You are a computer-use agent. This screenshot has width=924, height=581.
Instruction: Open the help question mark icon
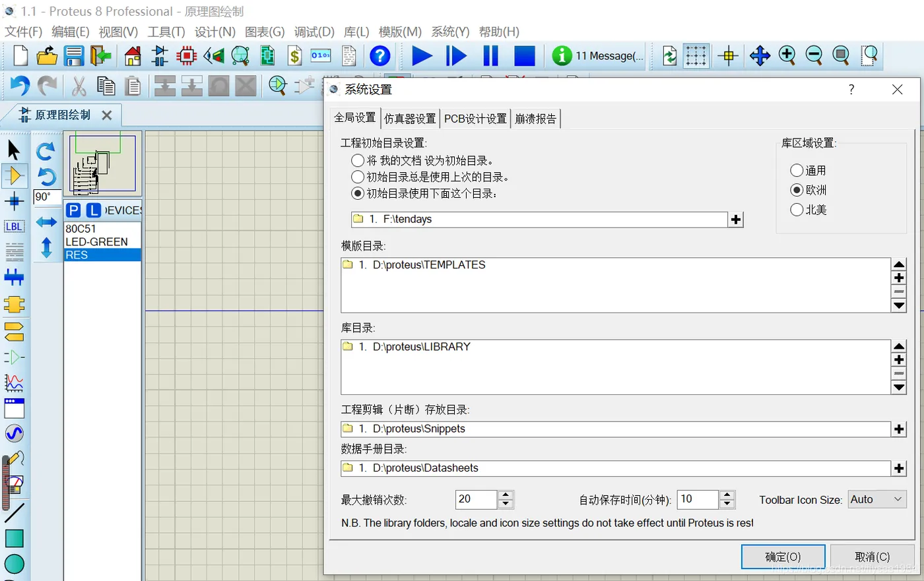click(x=380, y=56)
